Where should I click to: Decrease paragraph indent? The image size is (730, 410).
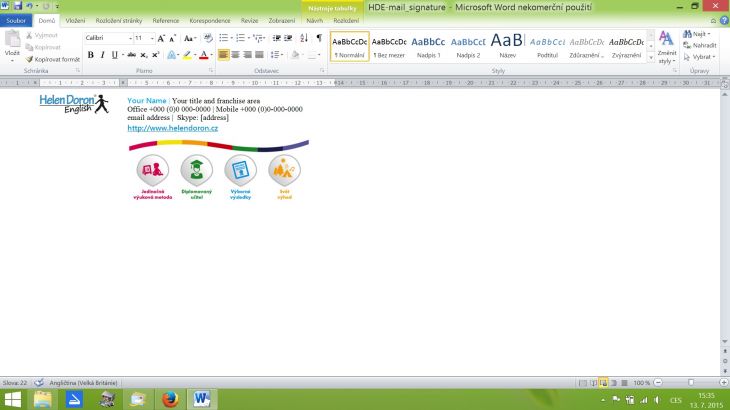[277, 38]
